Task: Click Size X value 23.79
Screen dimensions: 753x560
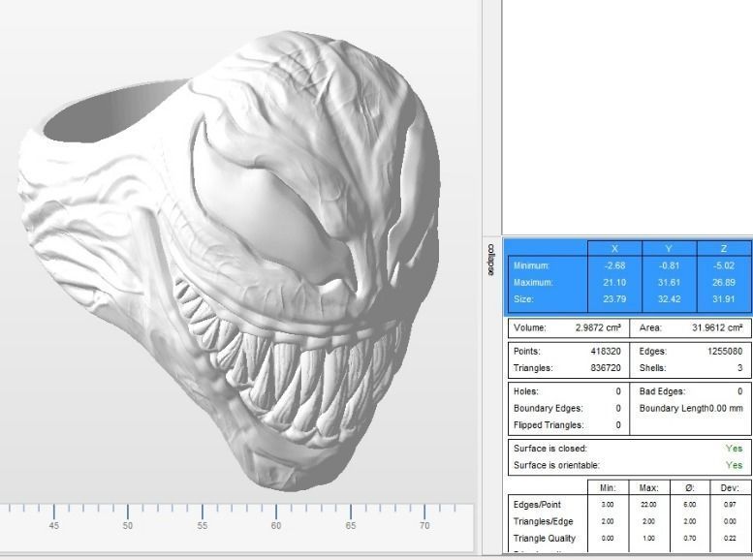Action: (x=614, y=298)
